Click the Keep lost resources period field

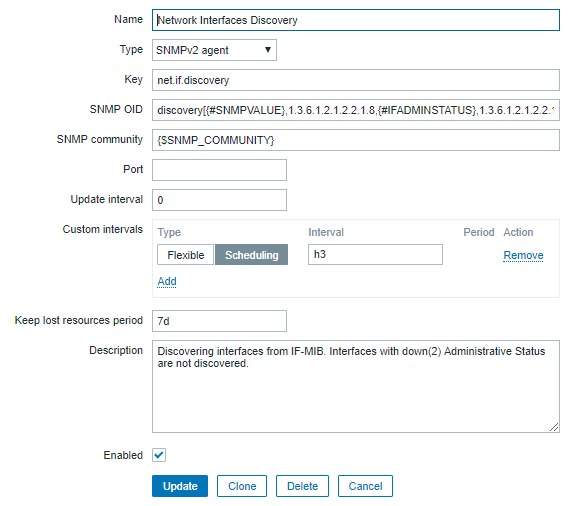[219, 321]
